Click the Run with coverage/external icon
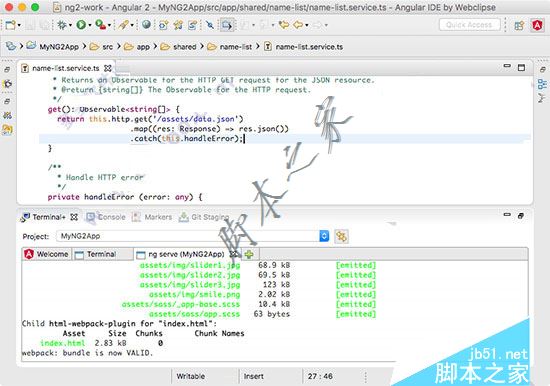550x386 pixels. pos(100,25)
